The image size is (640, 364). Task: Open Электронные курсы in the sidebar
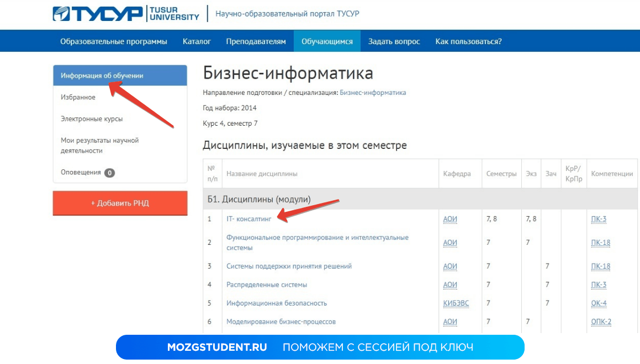pyautogui.click(x=92, y=119)
